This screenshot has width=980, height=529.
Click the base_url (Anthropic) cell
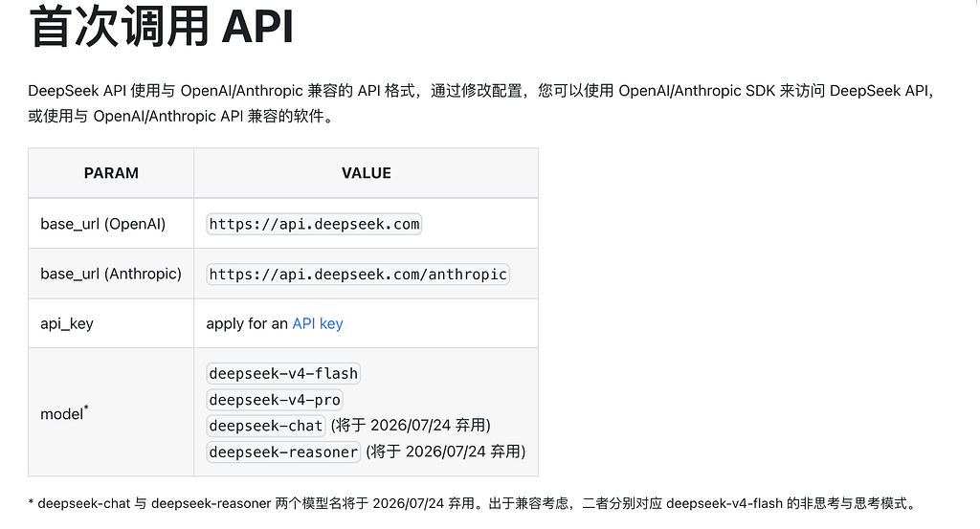111,274
